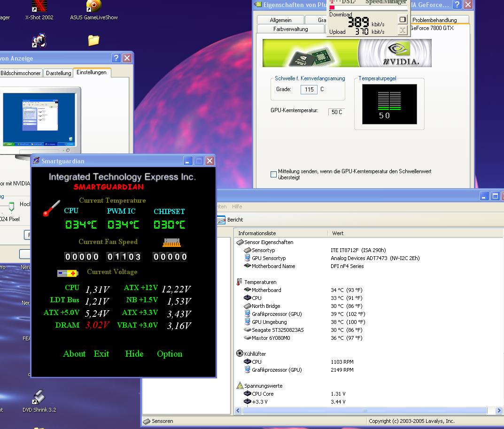Click the NVIDIA banner image
The image size is (504, 429).
[x=347, y=53]
